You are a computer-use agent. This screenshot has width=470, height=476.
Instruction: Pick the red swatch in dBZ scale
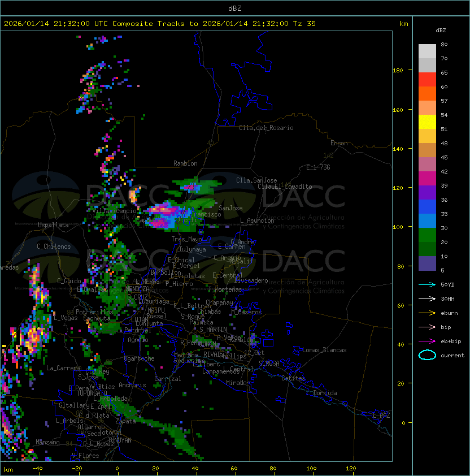click(427, 80)
